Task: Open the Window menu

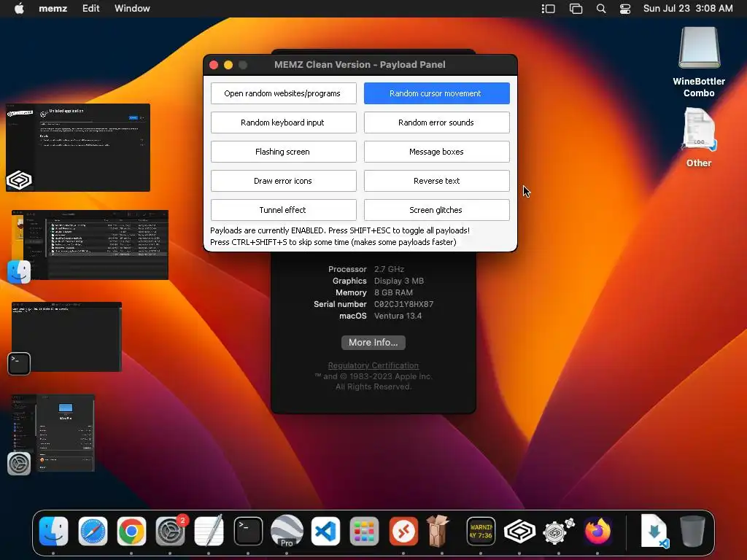Action: click(132, 9)
